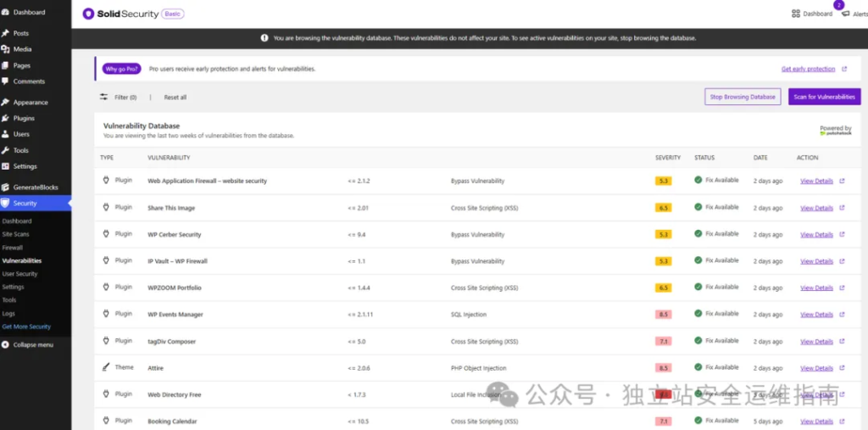
Task: Click the Pages icon in sidebar
Action: (6, 65)
